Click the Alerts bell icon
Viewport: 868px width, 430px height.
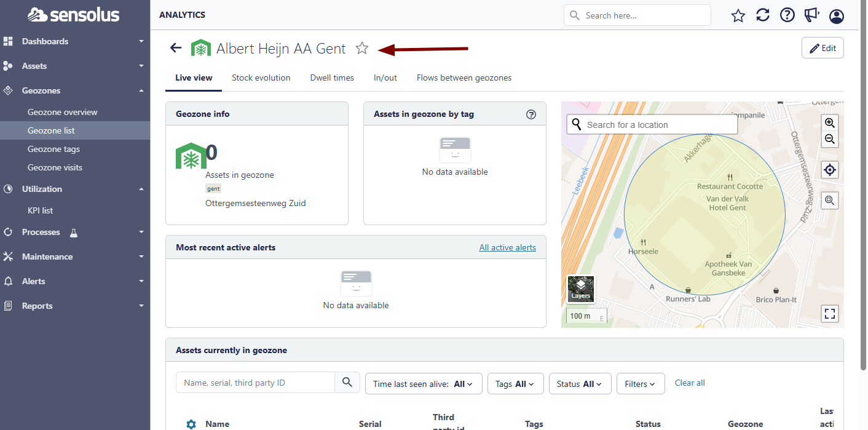[x=8, y=281]
